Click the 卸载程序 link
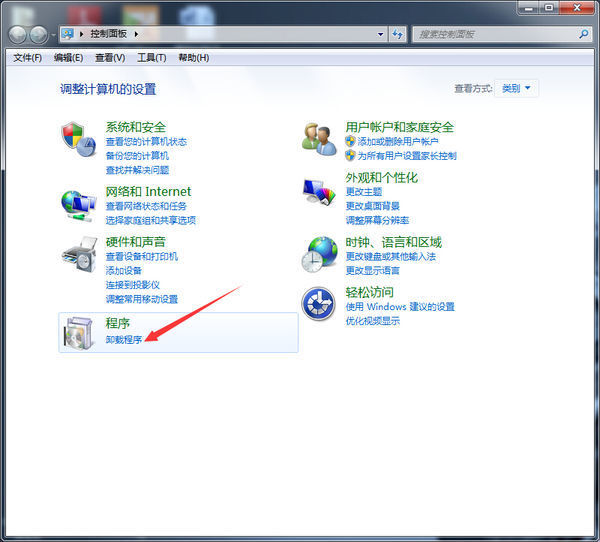600x542 pixels. 124,340
